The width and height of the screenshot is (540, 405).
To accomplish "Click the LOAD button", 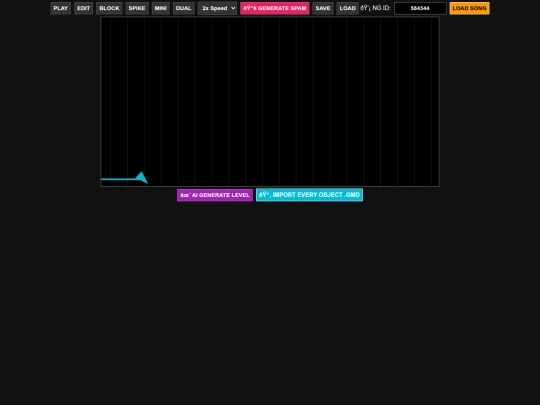I will (x=347, y=8).
